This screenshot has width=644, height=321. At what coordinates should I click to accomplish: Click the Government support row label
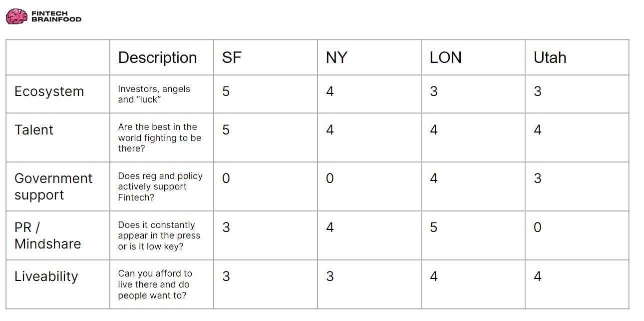pos(53,186)
